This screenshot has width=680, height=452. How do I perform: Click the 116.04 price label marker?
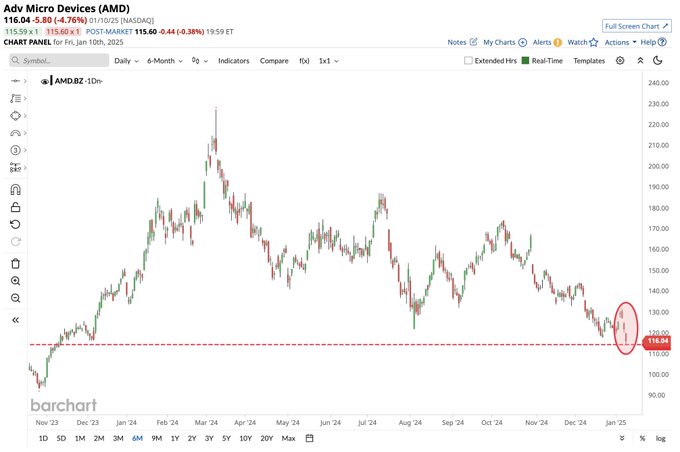[x=657, y=341]
